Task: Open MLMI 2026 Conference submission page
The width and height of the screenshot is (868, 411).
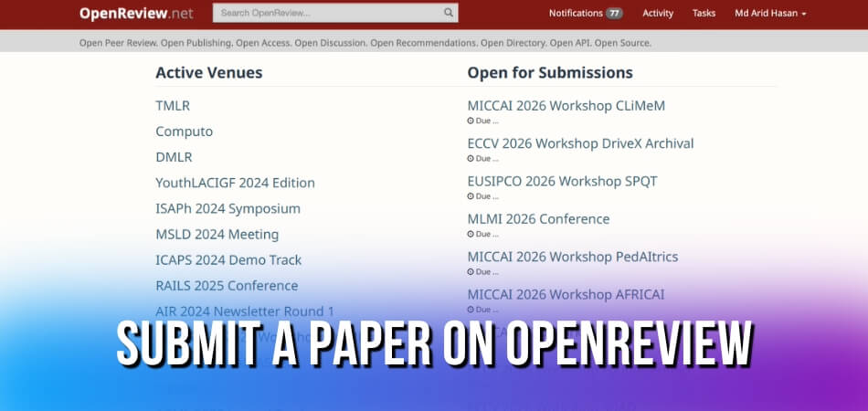Action: pos(539,219)
